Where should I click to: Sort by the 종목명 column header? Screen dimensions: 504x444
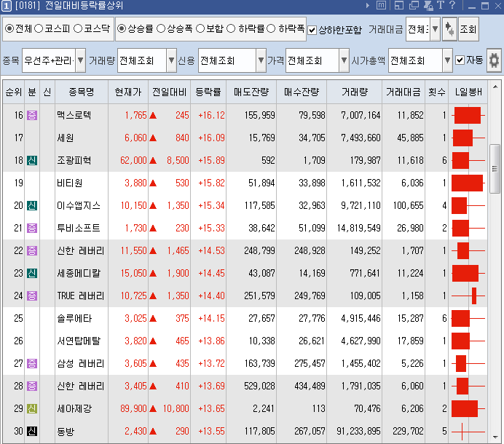[82, 92]
